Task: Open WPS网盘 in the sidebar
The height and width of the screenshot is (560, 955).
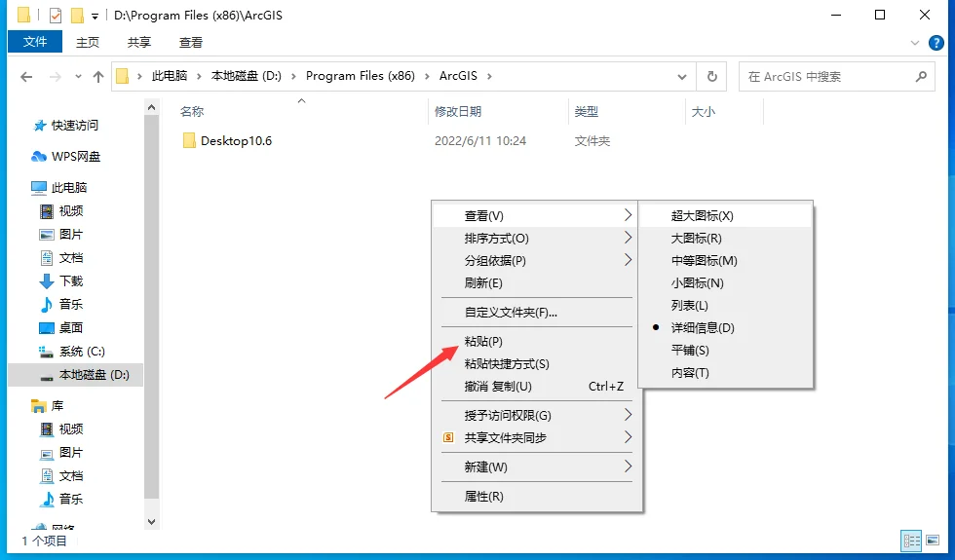Action: [65, 157]
